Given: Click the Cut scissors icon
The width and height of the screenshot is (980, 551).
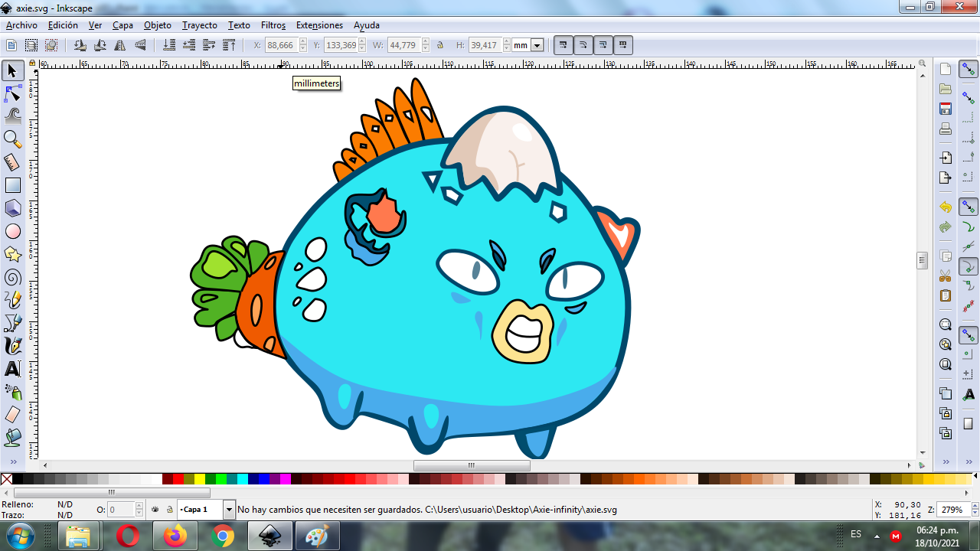Looking at the screenshot, I should pyautogui.click(x=946, y=275).
